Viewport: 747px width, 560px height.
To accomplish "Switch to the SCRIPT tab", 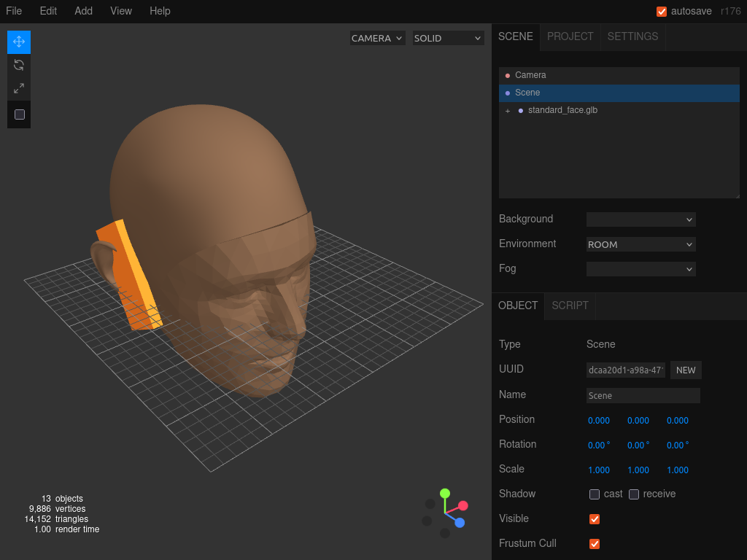I will 570,306.
